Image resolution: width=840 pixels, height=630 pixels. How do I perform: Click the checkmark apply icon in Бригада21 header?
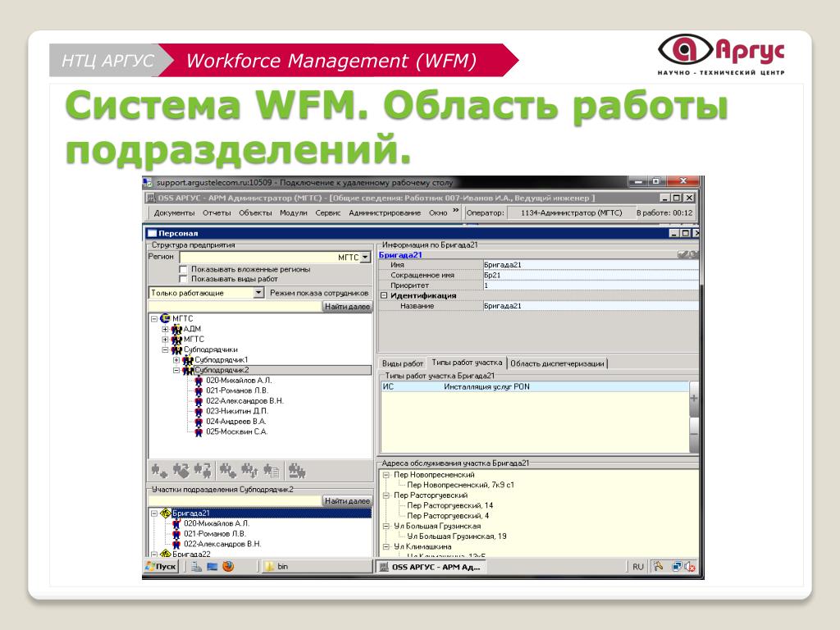(x=682, y=255)
